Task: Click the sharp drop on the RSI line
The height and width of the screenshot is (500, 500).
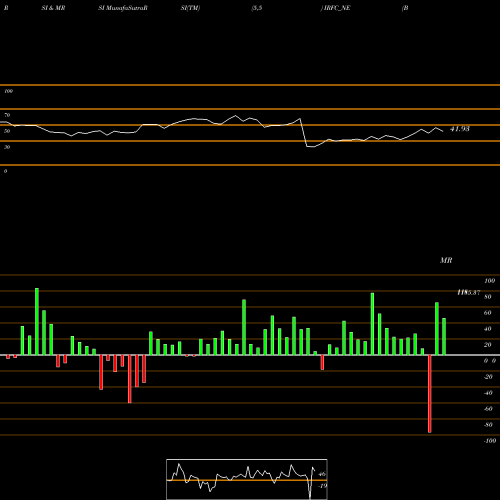Action: pos(304,132)
